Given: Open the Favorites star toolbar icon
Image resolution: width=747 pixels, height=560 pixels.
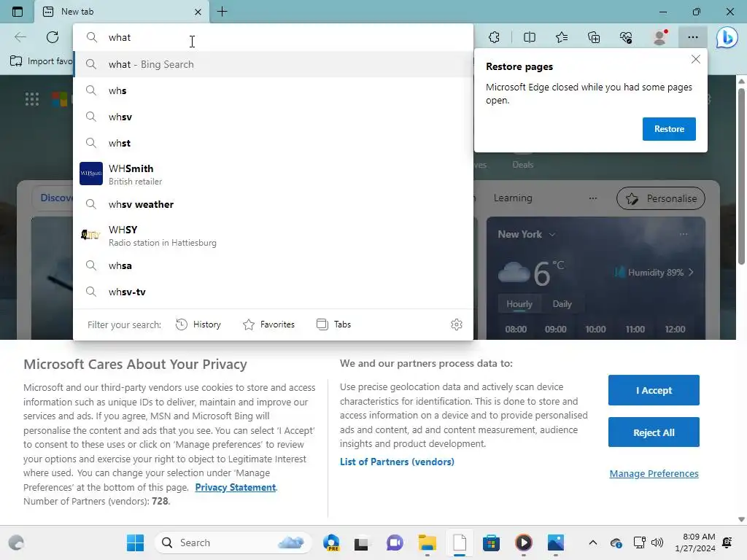Looking at the screenshot, I should click(x=562, y=37).
